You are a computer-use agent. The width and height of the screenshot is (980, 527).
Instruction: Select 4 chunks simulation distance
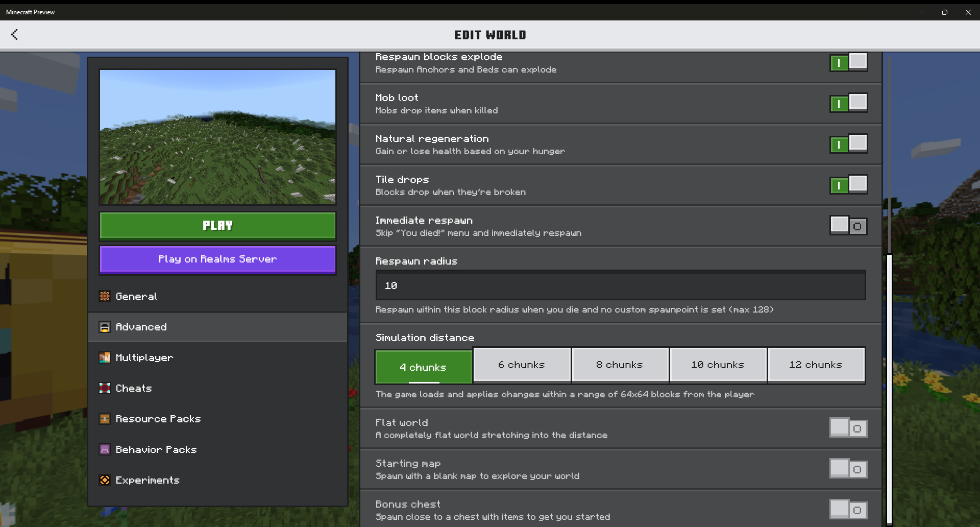coord(424,366)
